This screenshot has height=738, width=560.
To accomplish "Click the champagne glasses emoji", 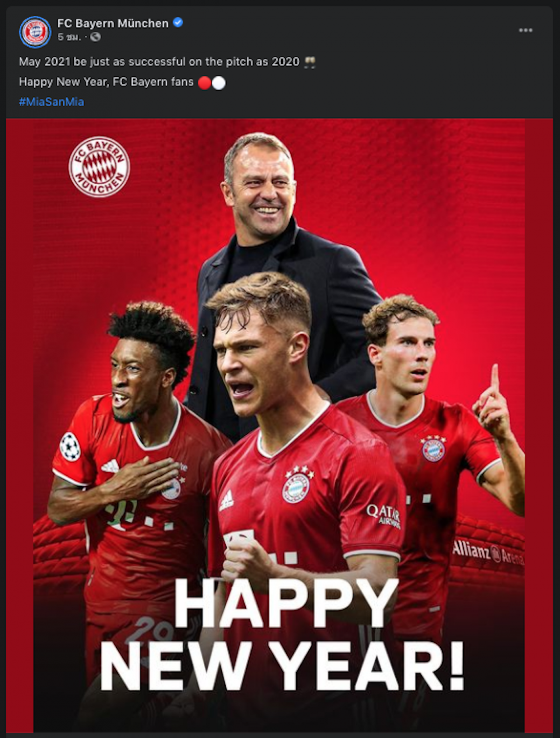I will click(x=310, y=62).
